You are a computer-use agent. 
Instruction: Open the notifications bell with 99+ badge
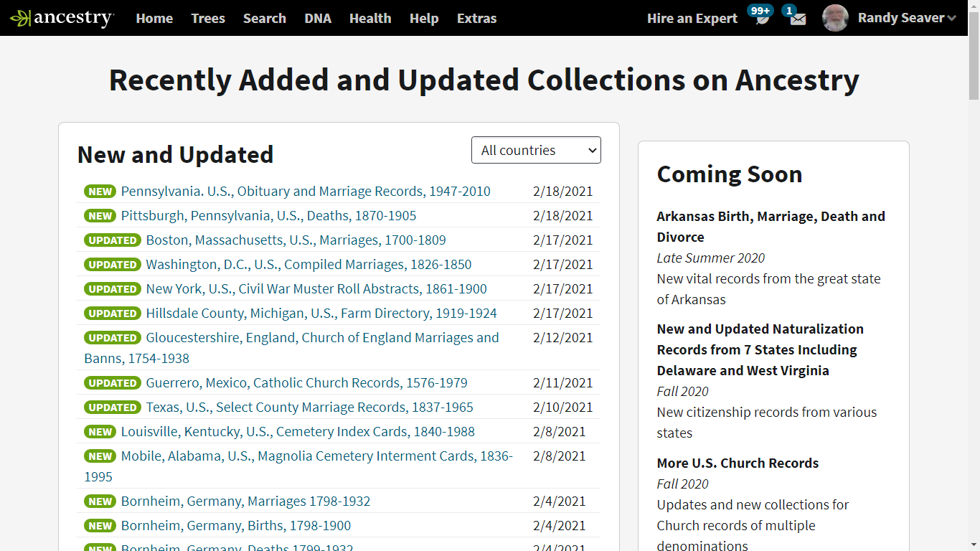pyautogui.click(x=760, y=19)
